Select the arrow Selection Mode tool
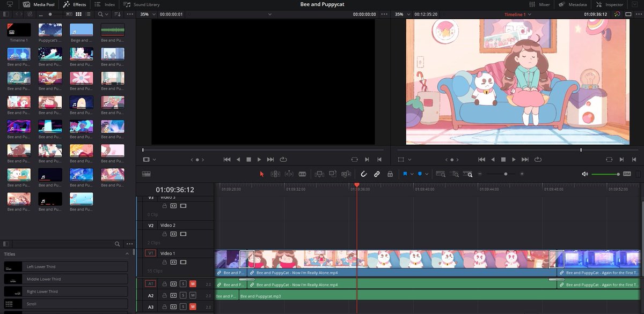The height and width of the screenshot is (314, 644). [x=262, y=174]
